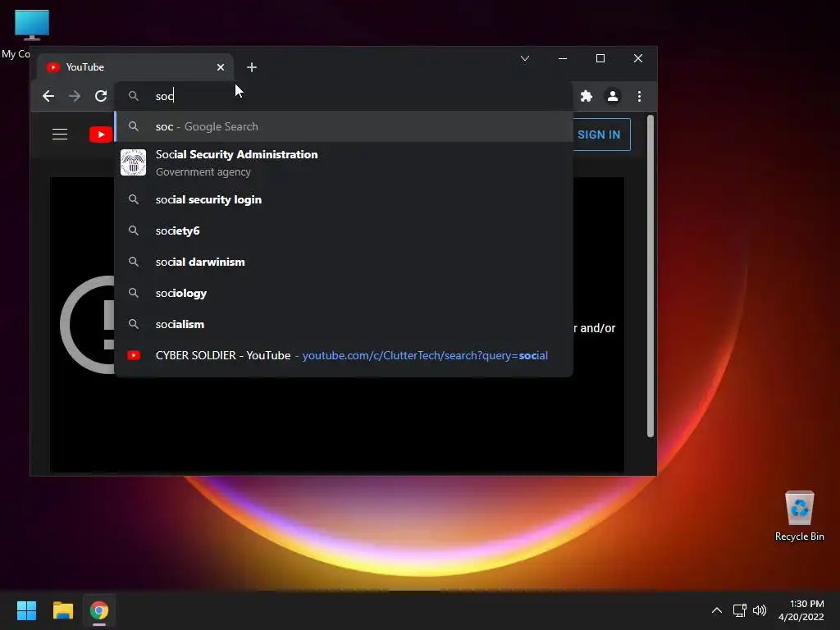Viewport: 840px width, 630px height.
Task: Click the Chrome taskbar icon
Action: point(99,610)
